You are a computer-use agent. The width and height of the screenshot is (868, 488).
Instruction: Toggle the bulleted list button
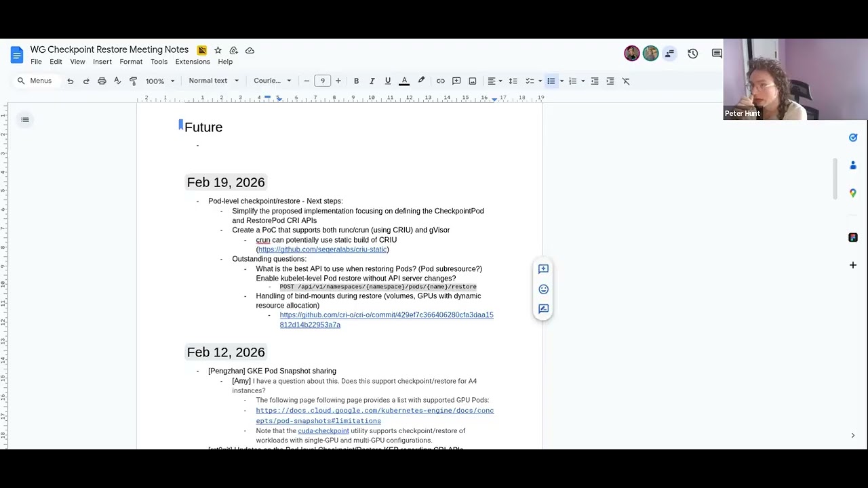pyautogui.click(x=551, y=81)
